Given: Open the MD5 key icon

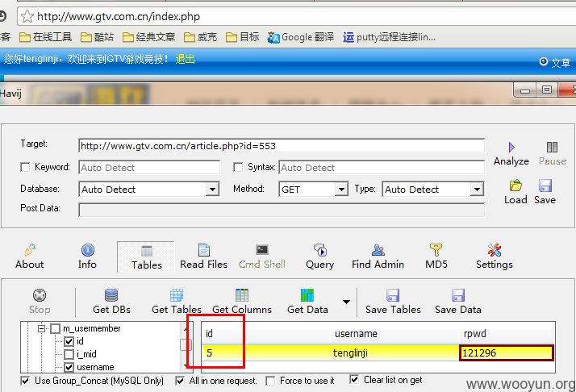Looking at the screenshot, I should click(x=436, y=250).
